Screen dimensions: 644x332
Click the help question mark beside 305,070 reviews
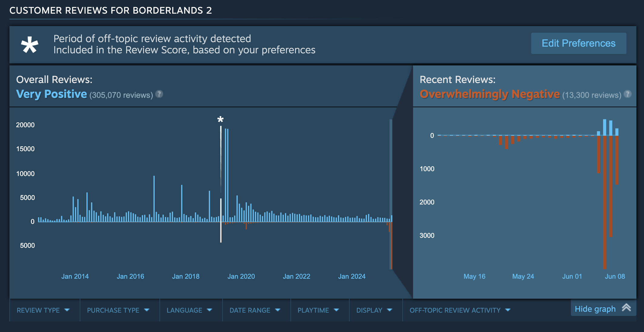click(159, 94)
